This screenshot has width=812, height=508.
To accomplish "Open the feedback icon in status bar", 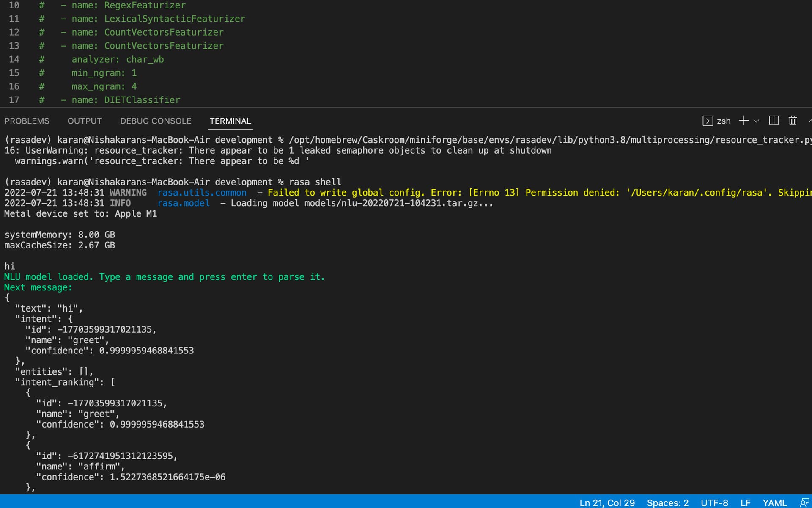I will pos(804,502).
